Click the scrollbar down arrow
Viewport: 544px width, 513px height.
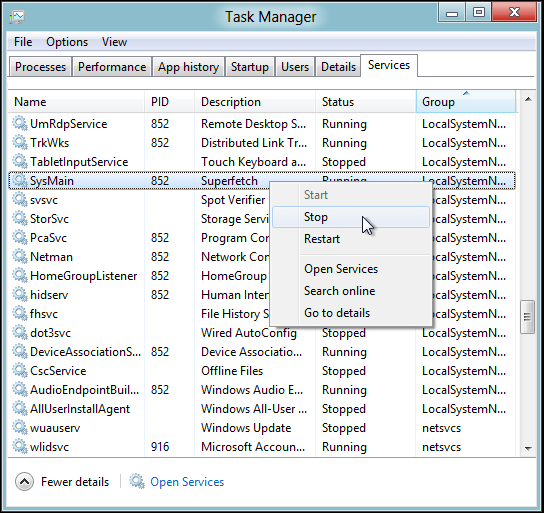click(528, 448)
